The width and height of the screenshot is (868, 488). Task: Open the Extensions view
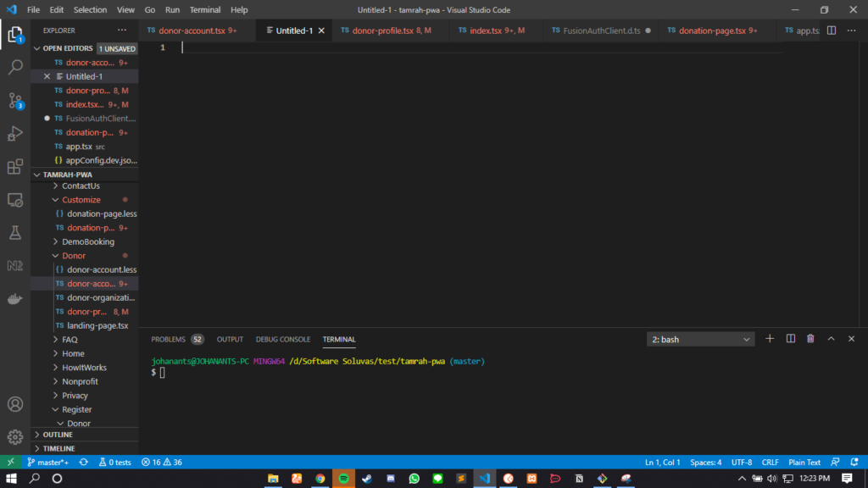(15, 167)
